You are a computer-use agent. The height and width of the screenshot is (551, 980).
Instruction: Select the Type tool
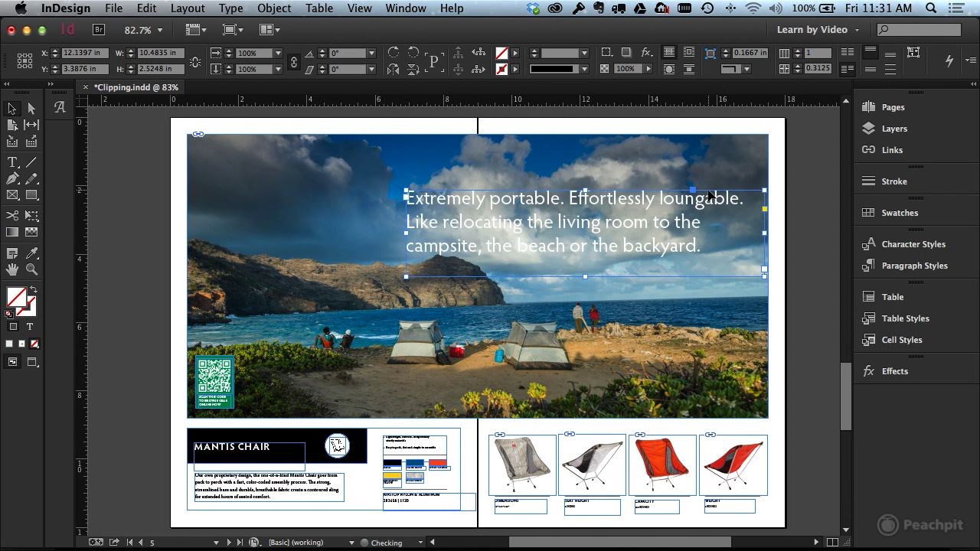(12, 162)
